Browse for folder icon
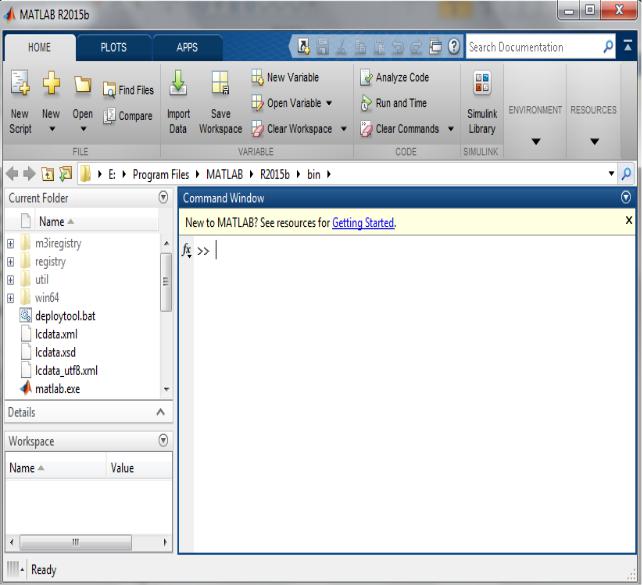 (66, 174)
